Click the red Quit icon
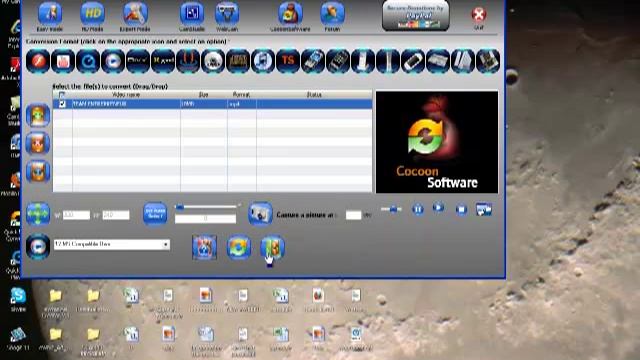The height and width of the screenshot is (360, 640). point(479,15)
